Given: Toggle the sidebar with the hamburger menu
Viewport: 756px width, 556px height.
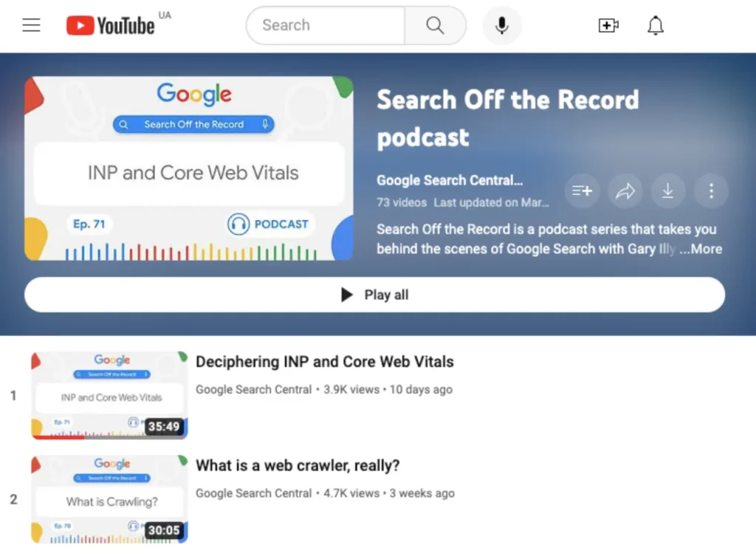Looking at the screenshot, I should coord(30,24).
